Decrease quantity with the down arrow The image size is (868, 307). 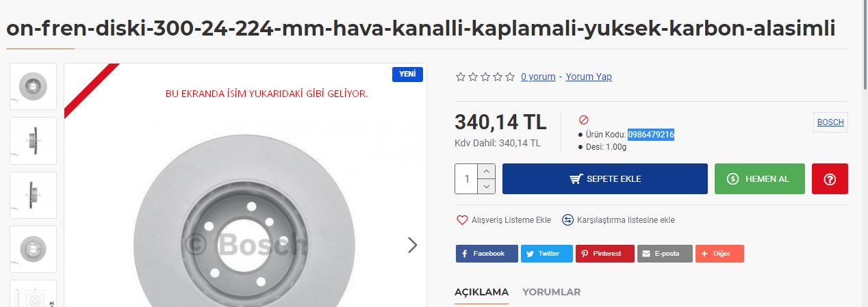pyautogui.click(x=486, y=186)
